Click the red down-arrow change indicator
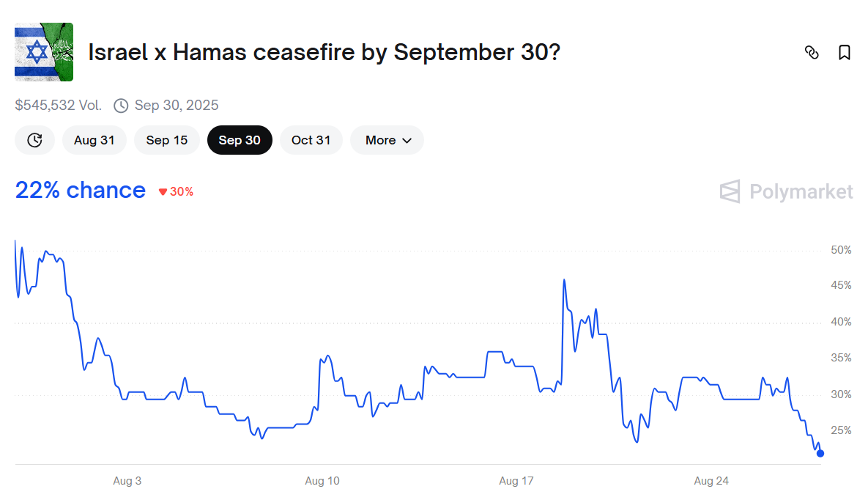This screenshot has height=500, width=868. click(163, 192)
